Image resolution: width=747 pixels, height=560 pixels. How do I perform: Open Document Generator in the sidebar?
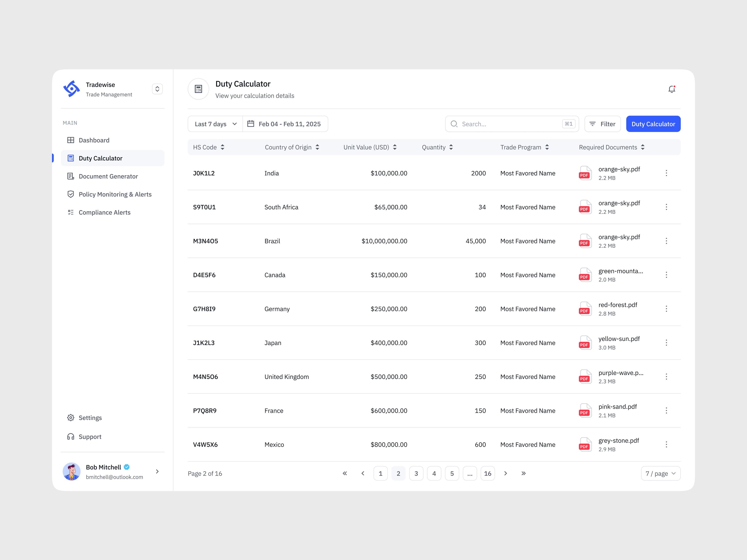[x=108, y=176]
